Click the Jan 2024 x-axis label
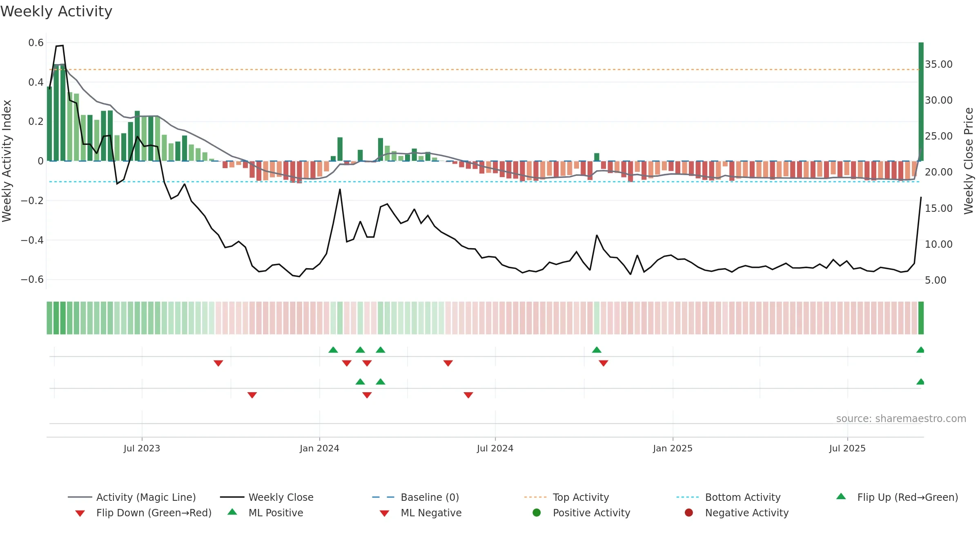Screen dimensions: 980x551 tap(319, 448)
